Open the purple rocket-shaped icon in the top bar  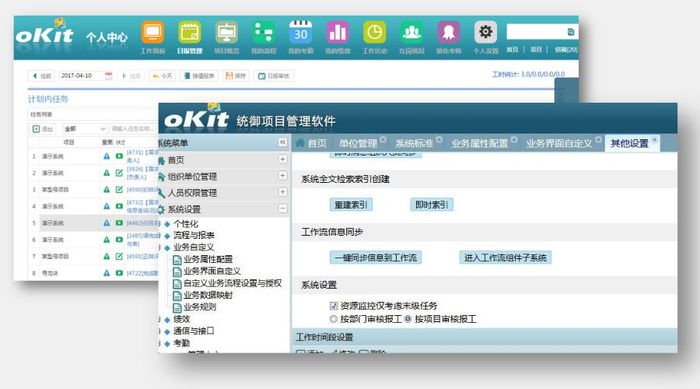(x=449, y=33)
